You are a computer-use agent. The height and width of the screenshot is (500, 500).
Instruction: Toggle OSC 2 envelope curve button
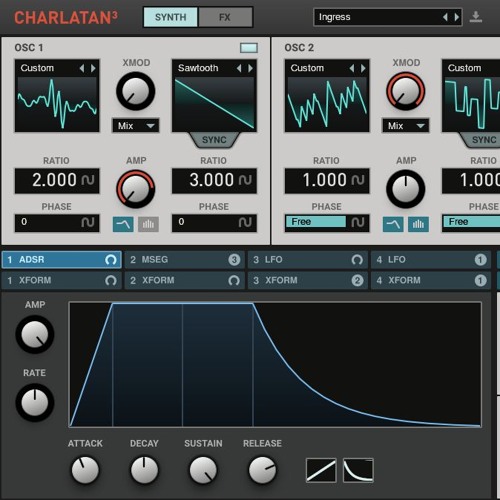pyautogui.click(x=393, y=224)
